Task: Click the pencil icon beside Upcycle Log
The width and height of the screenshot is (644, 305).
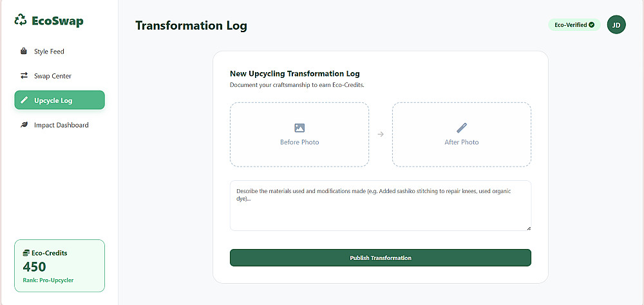Action: pyautogui.click(x=24, y=100)
